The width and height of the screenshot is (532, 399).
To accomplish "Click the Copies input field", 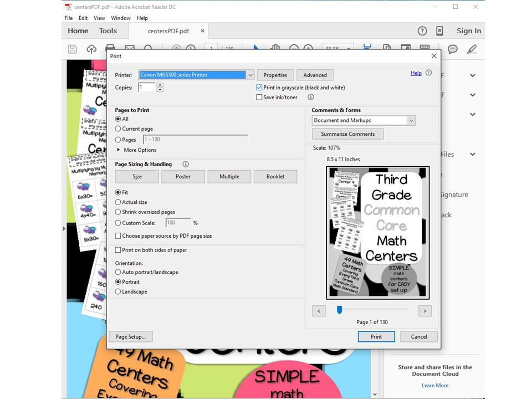I will pyautogui.click(x=147, y=88).
